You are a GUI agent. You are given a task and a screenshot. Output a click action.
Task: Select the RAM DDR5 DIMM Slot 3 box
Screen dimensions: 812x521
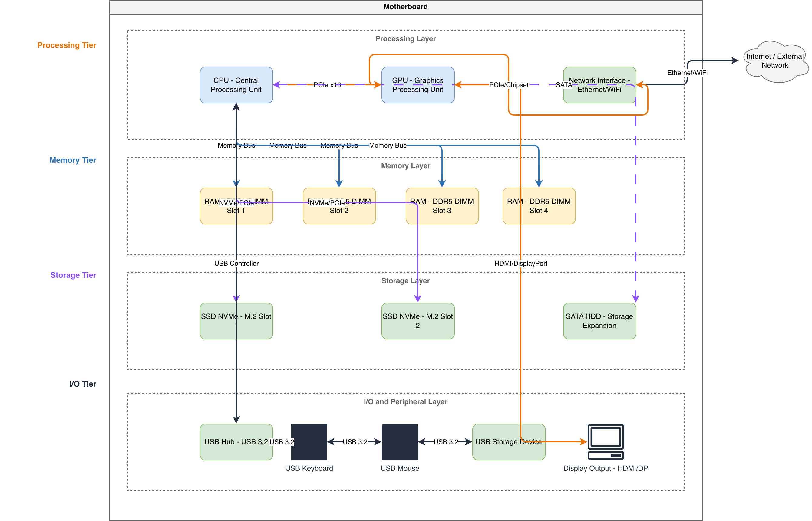(x=442, y=206)
